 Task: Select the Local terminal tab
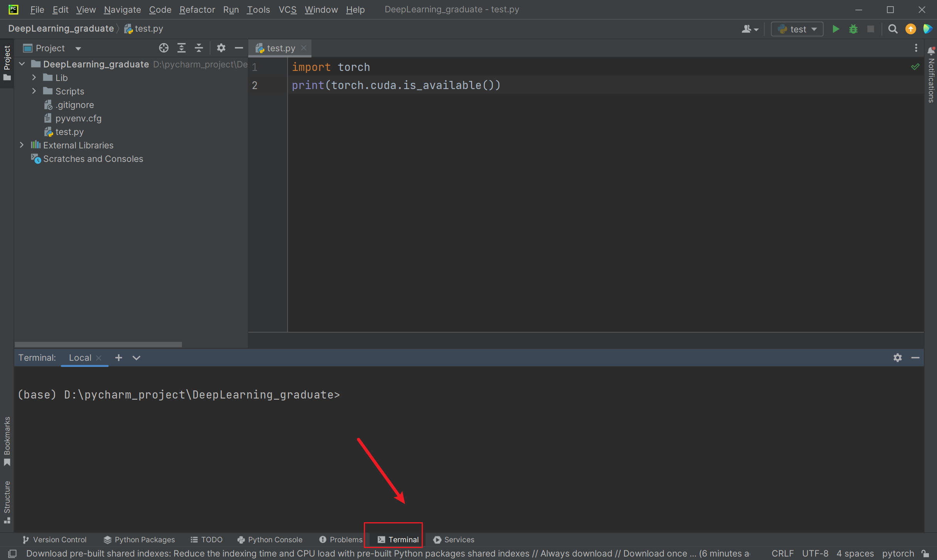[80, 358]
